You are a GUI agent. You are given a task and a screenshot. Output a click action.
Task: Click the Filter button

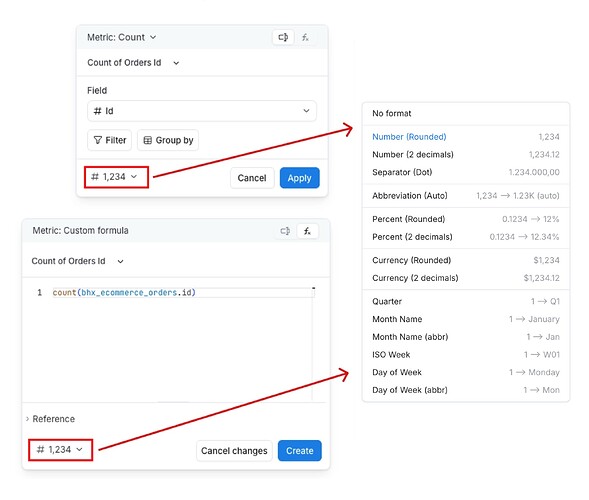(109, 140)
